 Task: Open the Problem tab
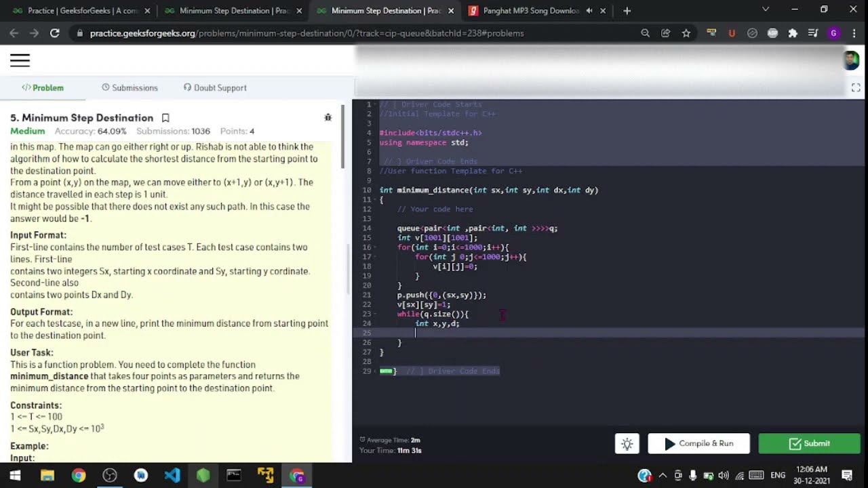[43, 87]
